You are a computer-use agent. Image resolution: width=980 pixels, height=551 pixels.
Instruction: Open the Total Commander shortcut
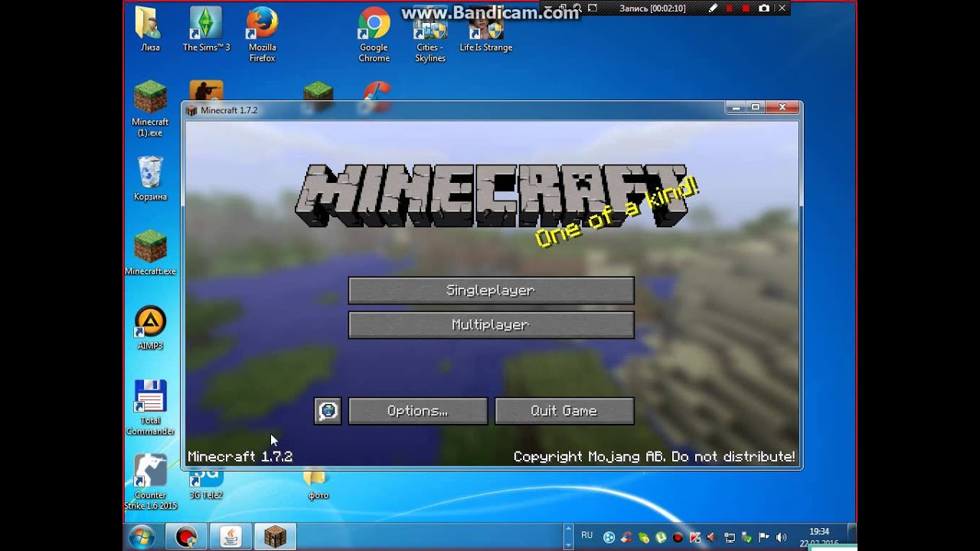coord(150,407)
